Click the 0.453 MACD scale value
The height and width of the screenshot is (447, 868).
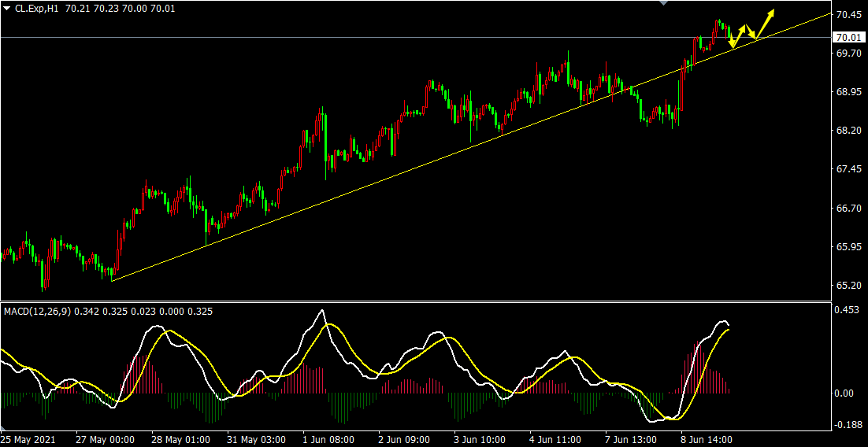tap(847, 309)
